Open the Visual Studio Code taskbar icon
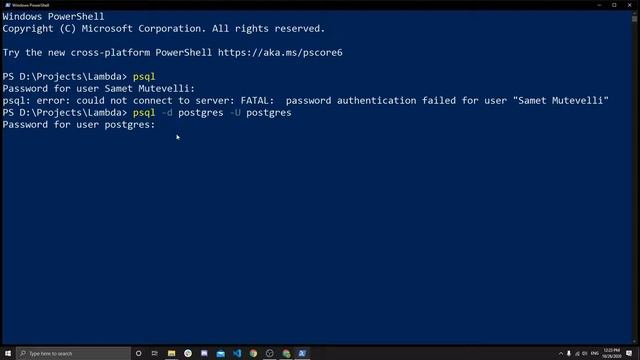Viewport: 640px width, 360px height. coord(237,353)
